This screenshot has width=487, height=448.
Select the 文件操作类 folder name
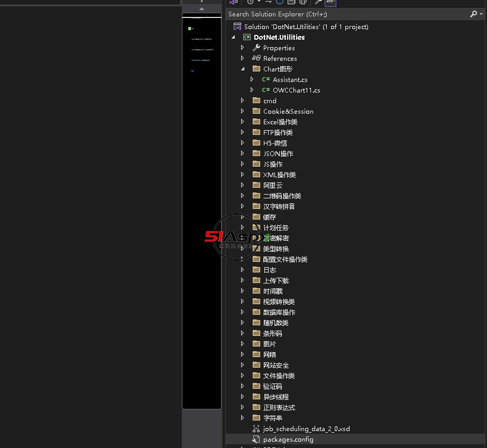click(279, 376)
